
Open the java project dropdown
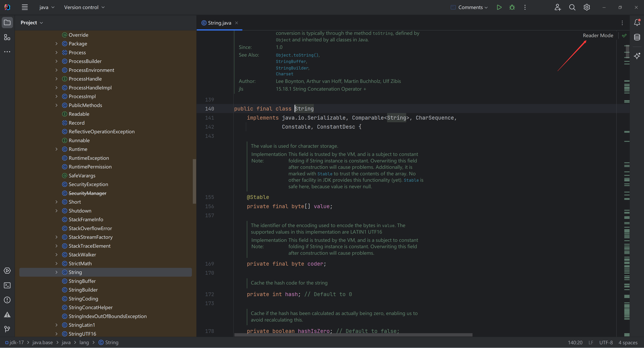(x=47, y=7)
